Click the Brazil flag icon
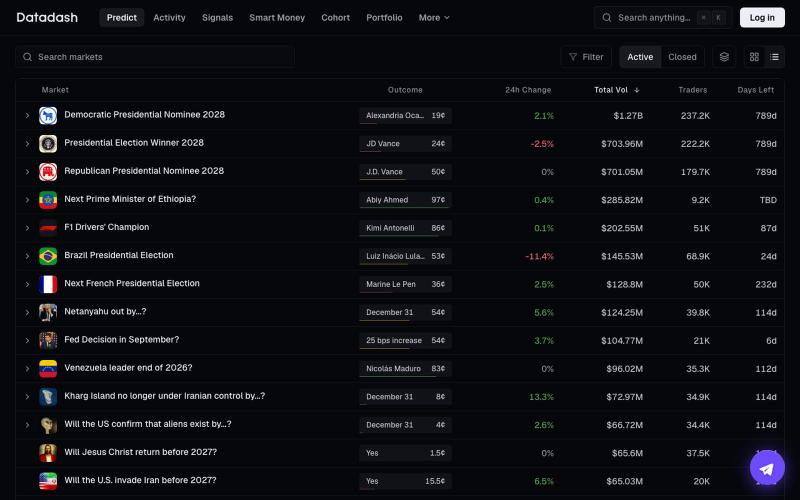The width and height of the screenshot is (800, 500). point(48,256)
